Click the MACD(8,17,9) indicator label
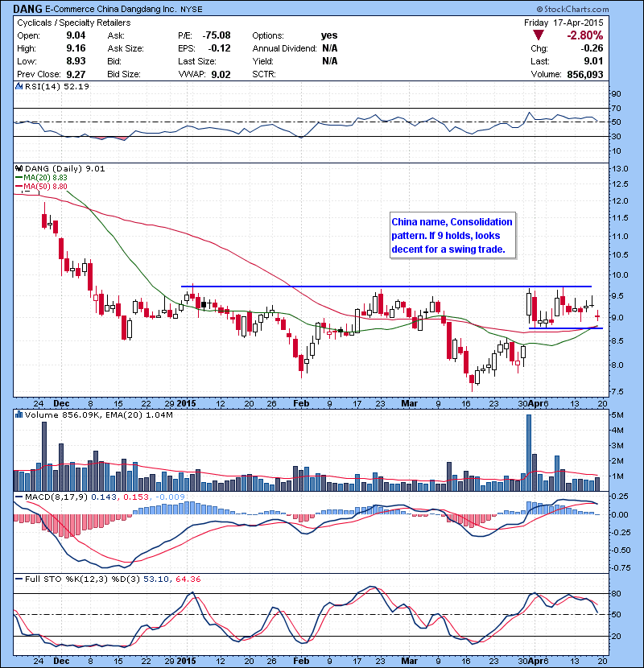 (56, 497)
